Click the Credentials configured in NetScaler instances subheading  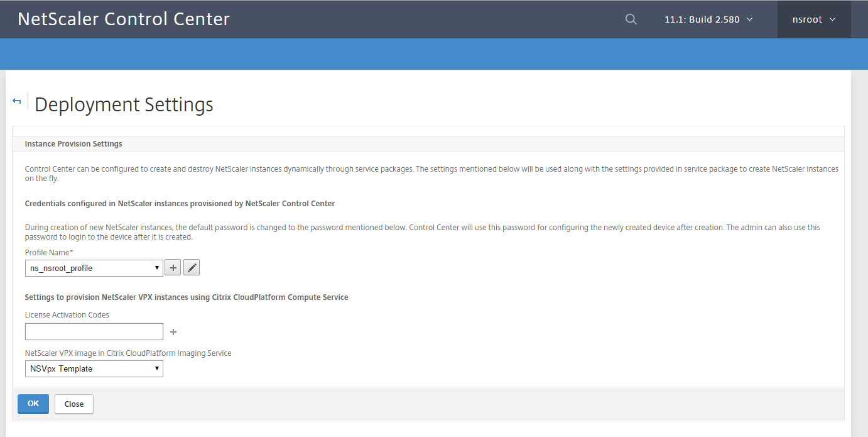point(180,204)
